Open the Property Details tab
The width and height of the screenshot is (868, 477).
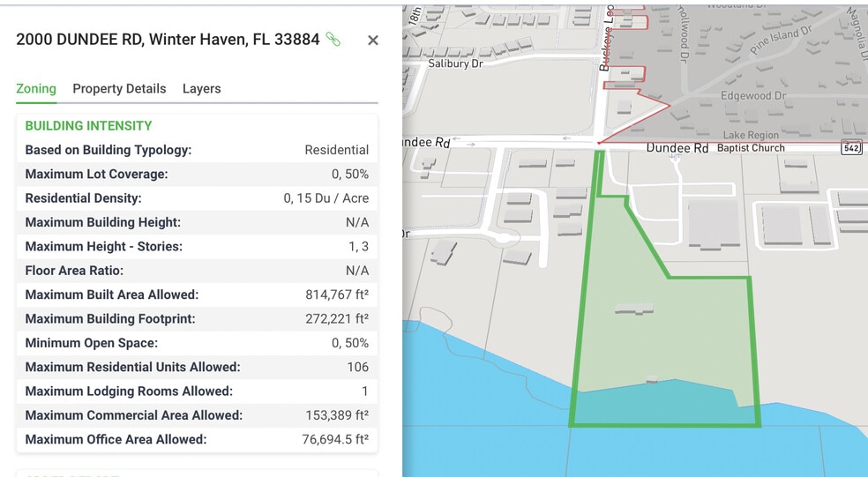click(x=119, y=88)
